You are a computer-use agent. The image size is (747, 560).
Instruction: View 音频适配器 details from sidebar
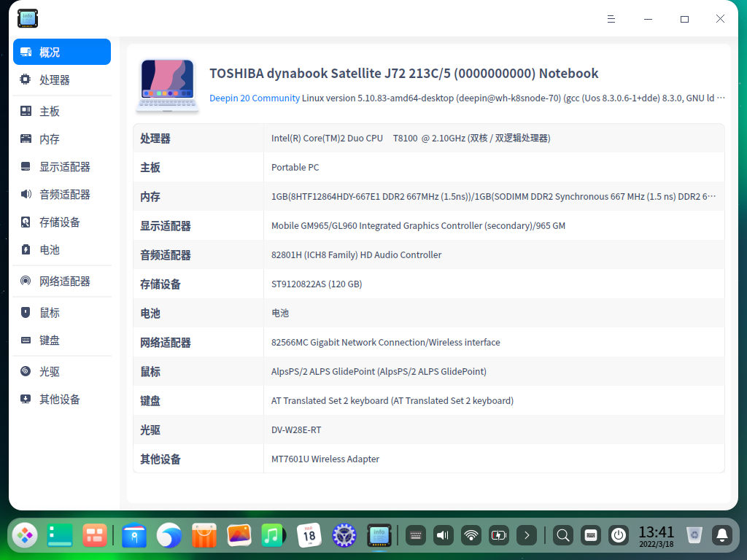click(62, 194)
